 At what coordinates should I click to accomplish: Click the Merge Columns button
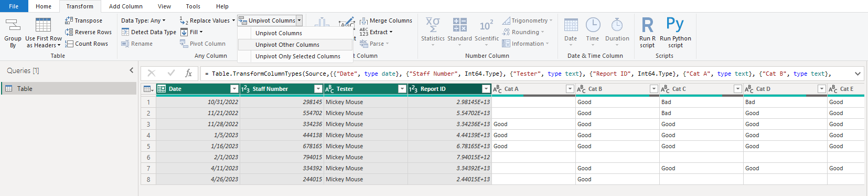click(x=386, y=20)
